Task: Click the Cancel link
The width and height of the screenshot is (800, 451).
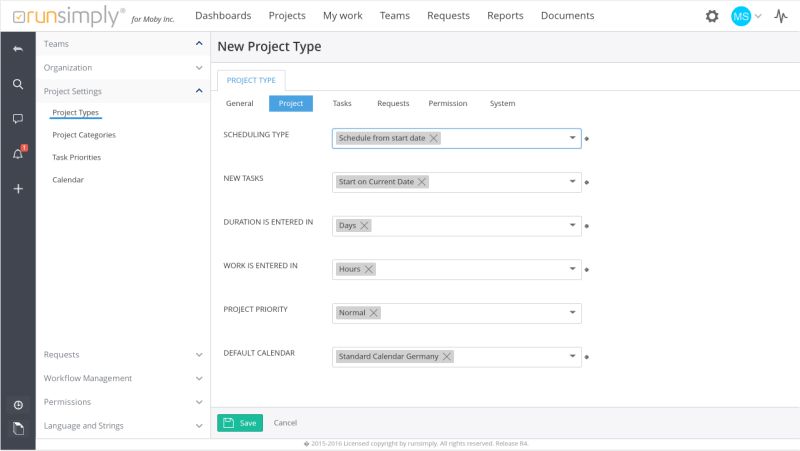Action: pyautogui.click(x=285, y=423)
